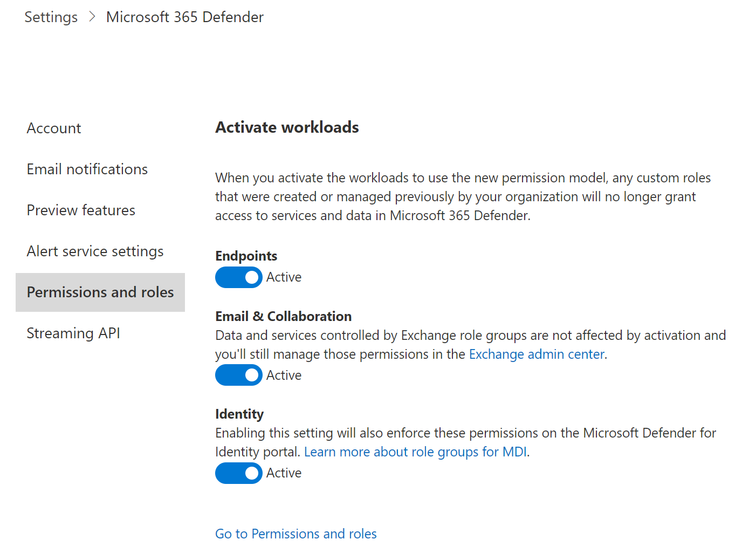Click Active label under Email & Collaboration
Screen dimensions: 756x560
tap(284, 375)
